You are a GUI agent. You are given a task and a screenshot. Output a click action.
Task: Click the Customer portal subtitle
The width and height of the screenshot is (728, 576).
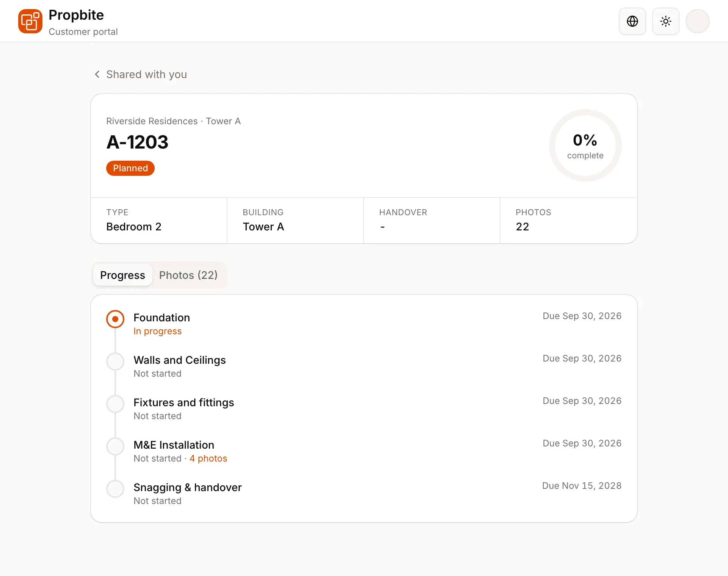83,32
